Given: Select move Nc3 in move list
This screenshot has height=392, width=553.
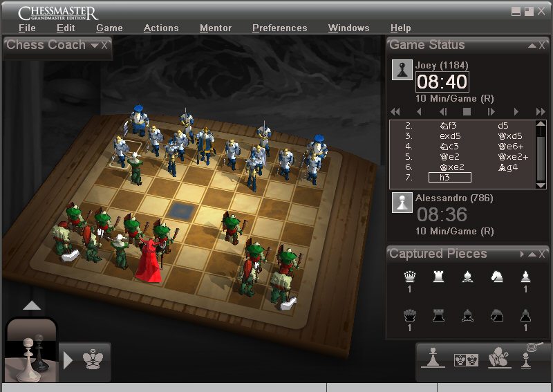Looking at the screenshot, I should click(449, 147).
